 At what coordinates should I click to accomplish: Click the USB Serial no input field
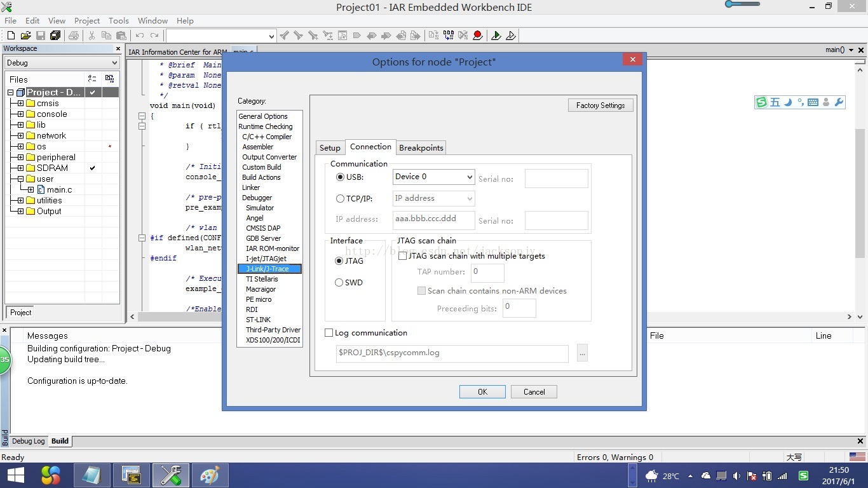[x=557, y=179]
